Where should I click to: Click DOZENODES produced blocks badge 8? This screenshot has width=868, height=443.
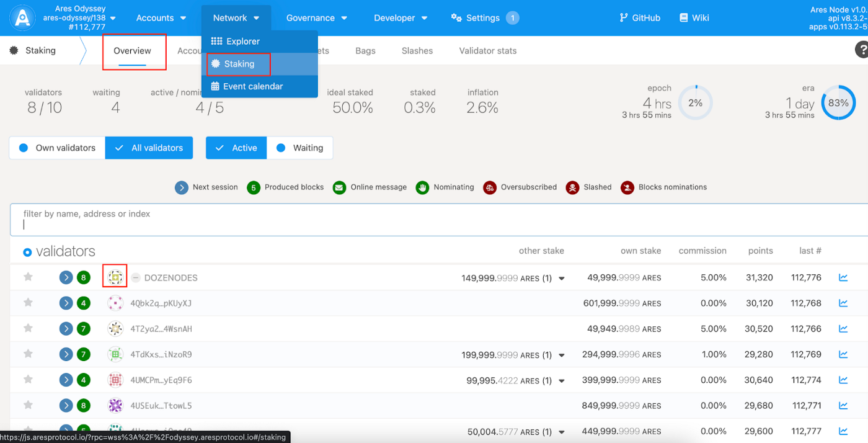84,277
